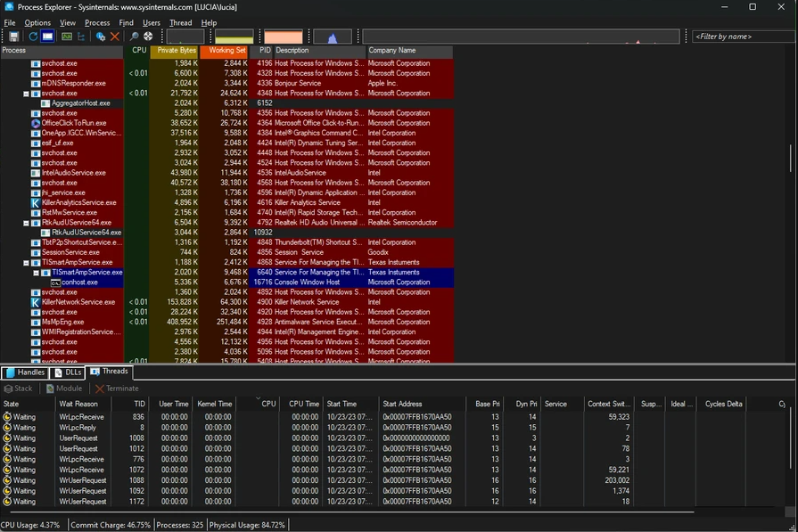Click the Filter by name search field
Screen dimensions: 798x532
click(x=743, y=37)
